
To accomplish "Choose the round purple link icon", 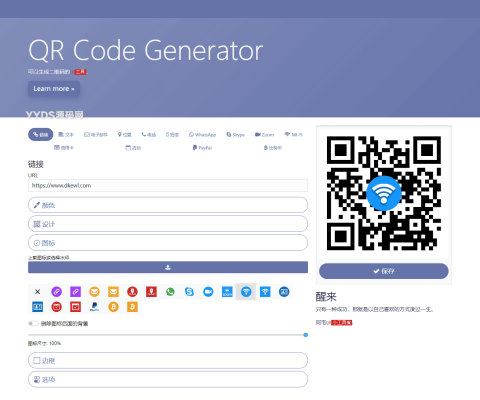I will pos(56,292).
